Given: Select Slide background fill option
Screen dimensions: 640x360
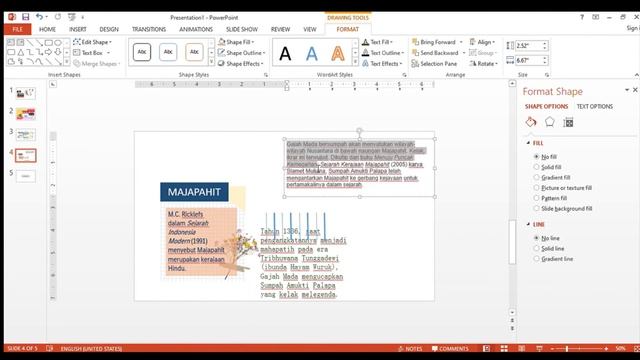Looking at the screenshot, I should click(563, 209).
